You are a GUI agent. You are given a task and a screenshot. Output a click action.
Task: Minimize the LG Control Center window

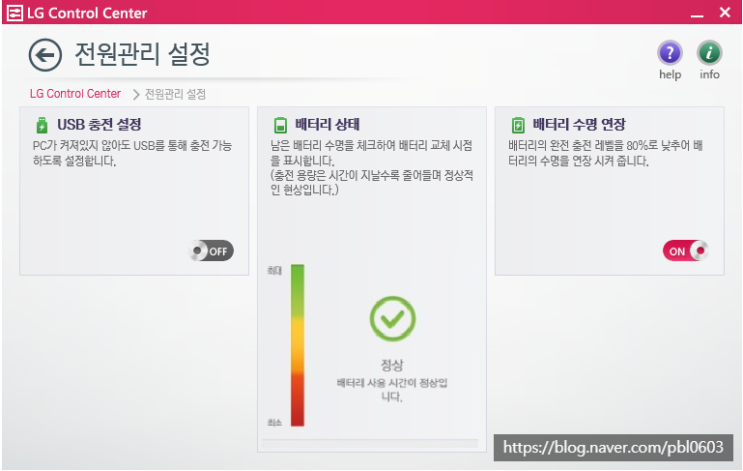coord(697,14)
